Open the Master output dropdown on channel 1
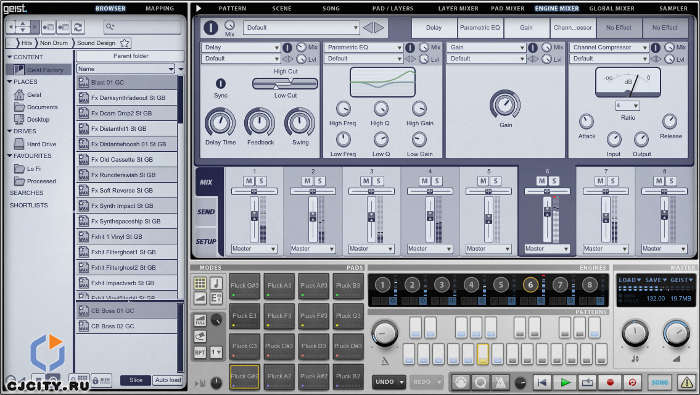Image resolution: width=700 pixels, height=395 pixels. (x=254, y=249)
